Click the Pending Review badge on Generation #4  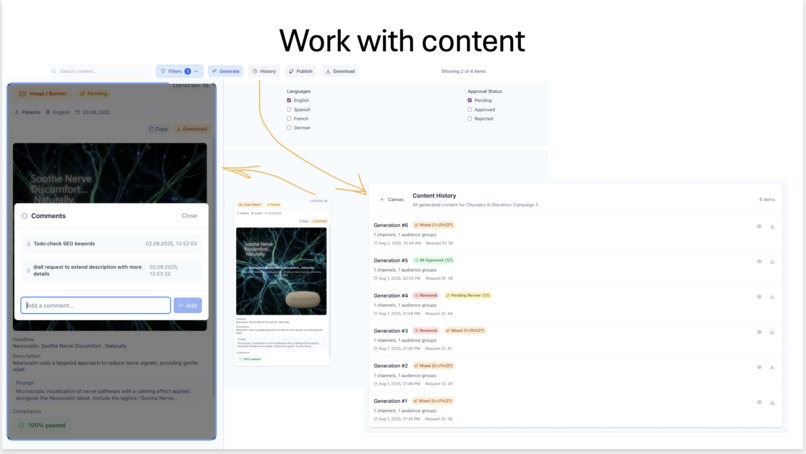[x=468, y=296]
